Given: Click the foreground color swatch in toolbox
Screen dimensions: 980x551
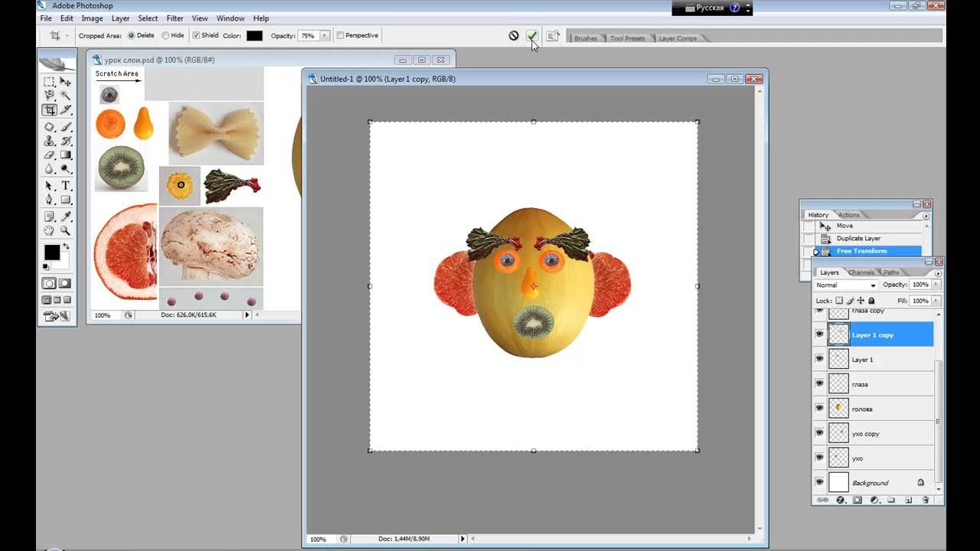Looking at the screenshot, I should click(x=51, y=253).
